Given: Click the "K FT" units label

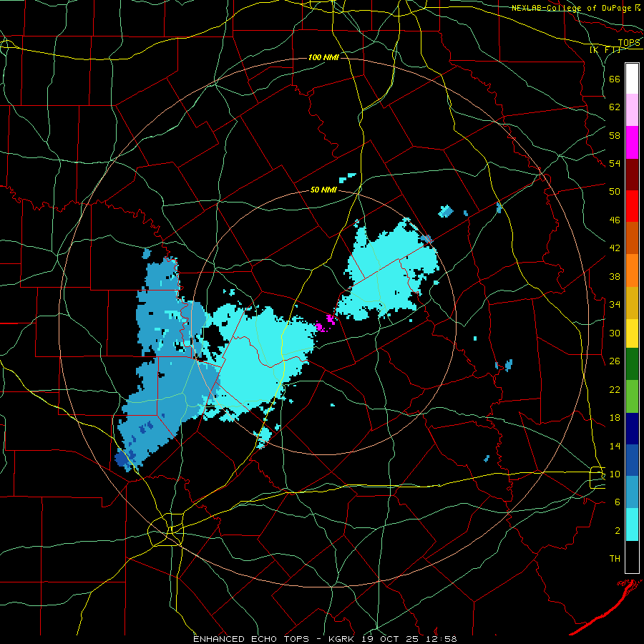Looking at the screenshot, I should coord(605,50).
